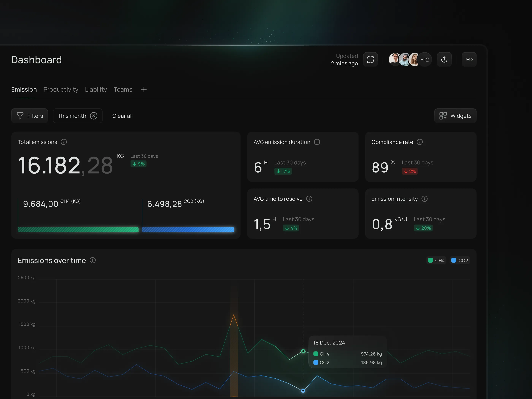The image size is (532, 399).
Task: Open the +12 additional members avatar
Action: click(425, 60)
